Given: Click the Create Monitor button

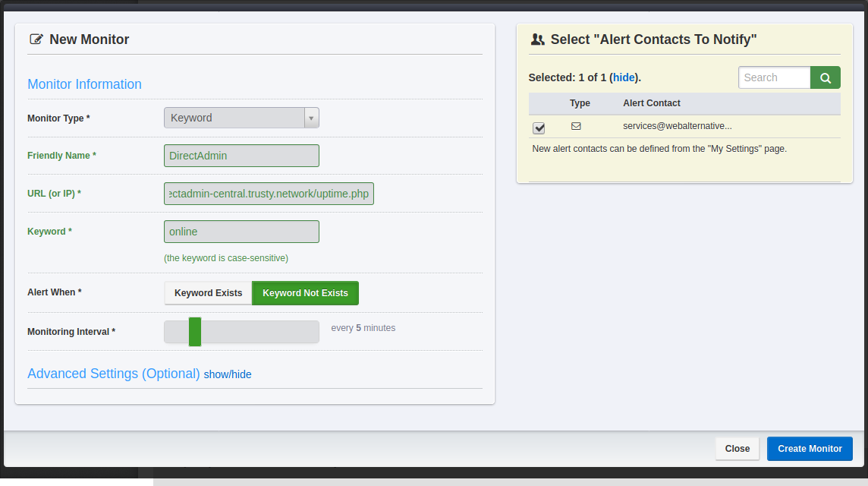Looking at the screenshot, I should click(x=810, y=449).
